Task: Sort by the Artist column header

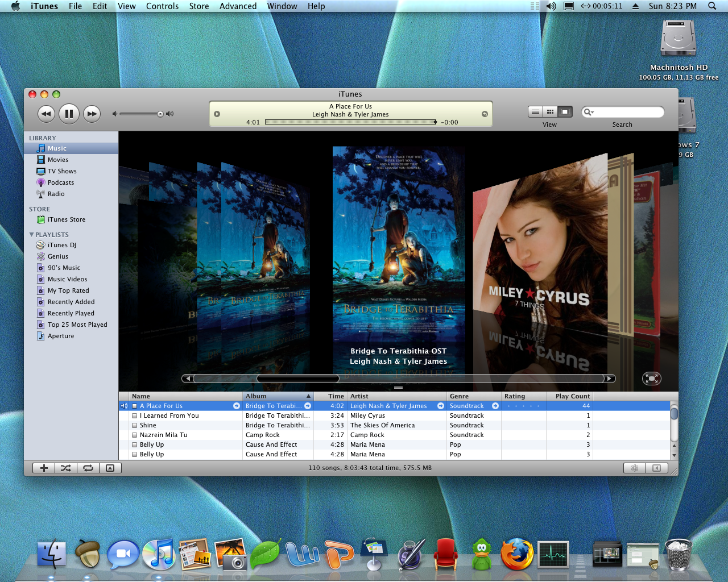Action: [397, 396]
